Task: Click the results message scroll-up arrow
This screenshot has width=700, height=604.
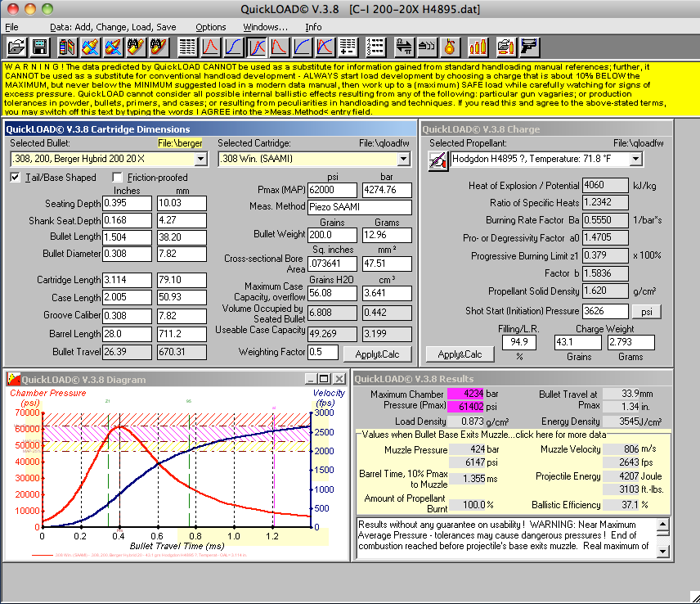Action: click(x=663, y=525)
